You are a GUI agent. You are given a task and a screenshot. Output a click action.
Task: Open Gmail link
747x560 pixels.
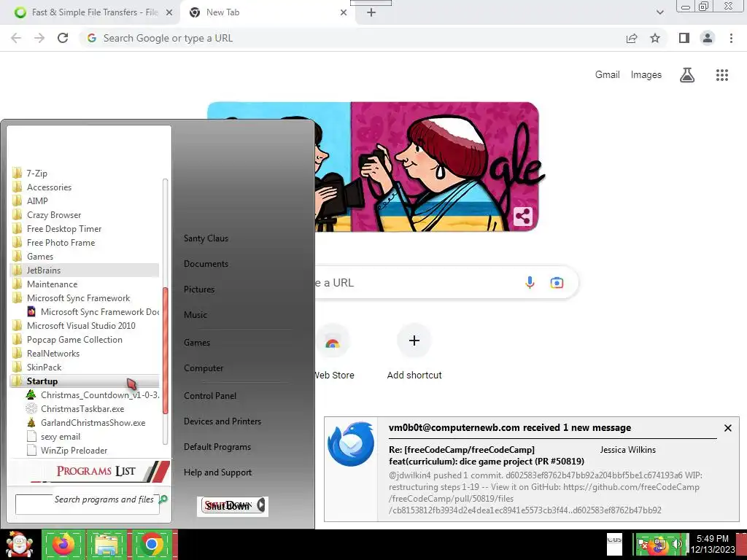608,75
